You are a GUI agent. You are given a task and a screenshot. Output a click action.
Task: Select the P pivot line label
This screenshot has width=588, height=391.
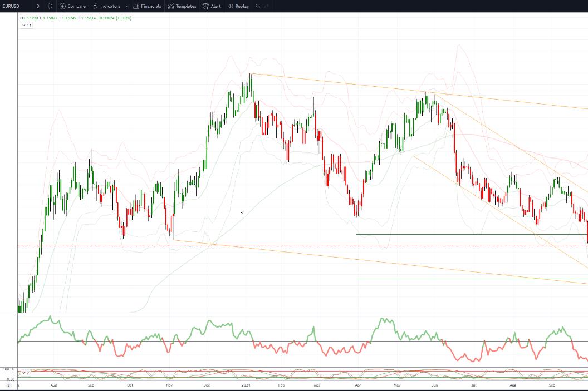242,214
